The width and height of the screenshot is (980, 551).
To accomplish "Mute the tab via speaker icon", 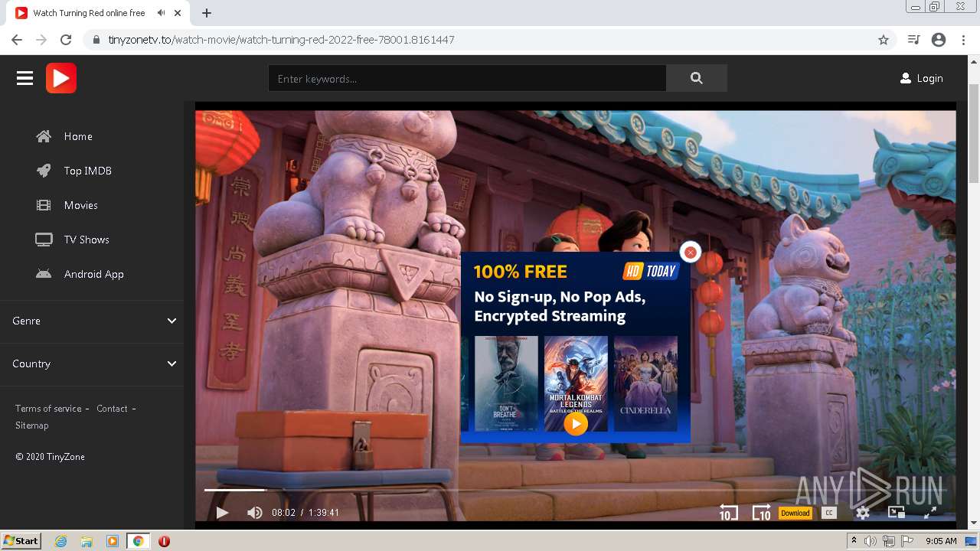I will 161,13.
